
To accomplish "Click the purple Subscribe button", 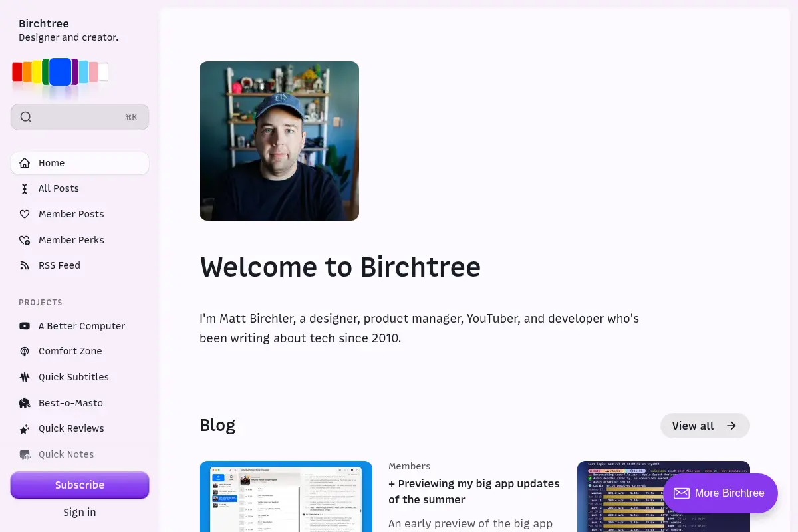I will tap(80, 485).
